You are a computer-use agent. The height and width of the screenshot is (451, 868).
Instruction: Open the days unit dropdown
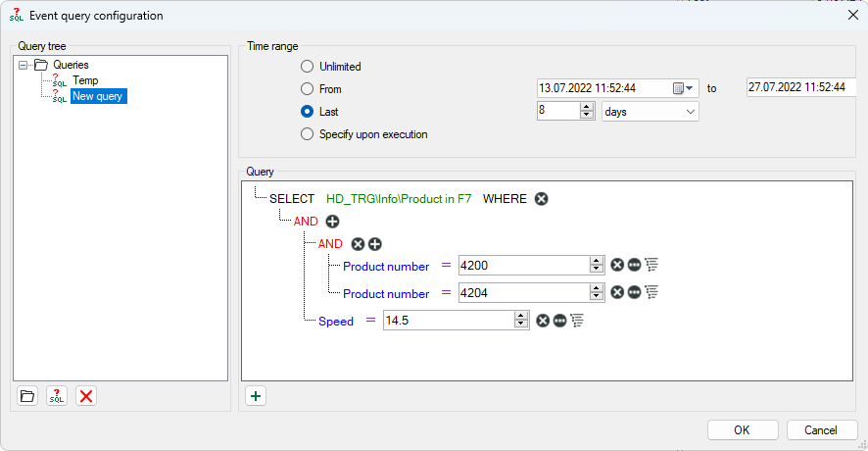coord(650,112)
